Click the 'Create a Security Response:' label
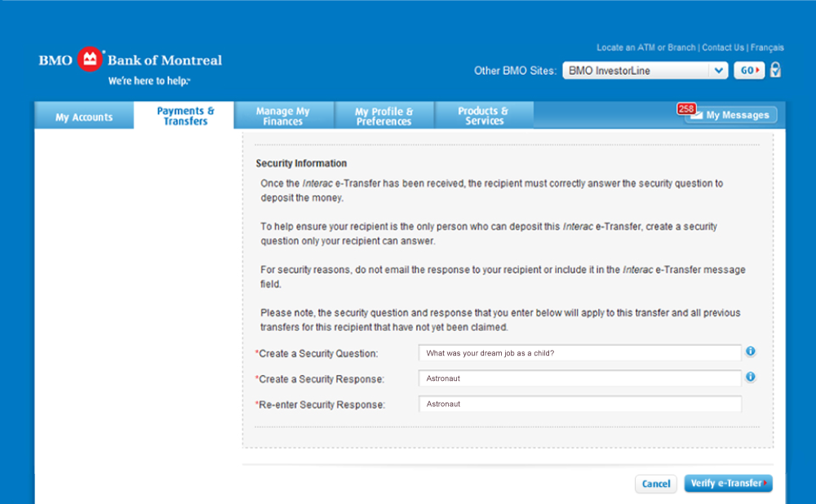 coord(320,379)
